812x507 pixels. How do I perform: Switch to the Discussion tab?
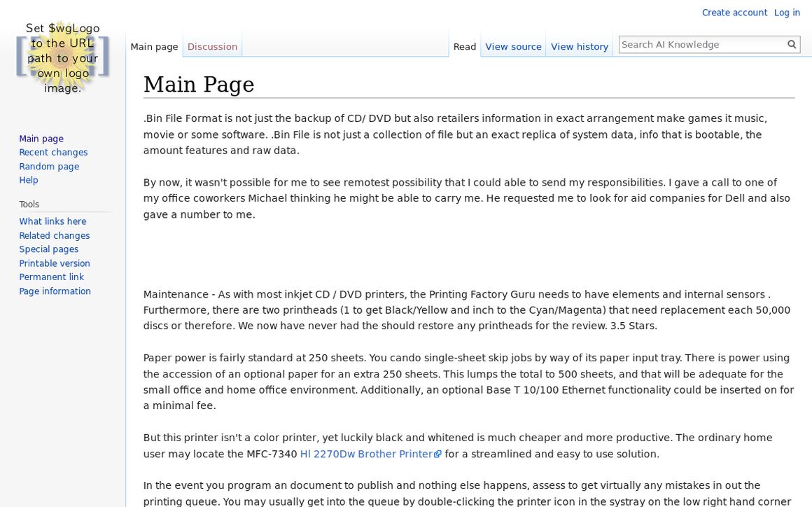[212, 47]
